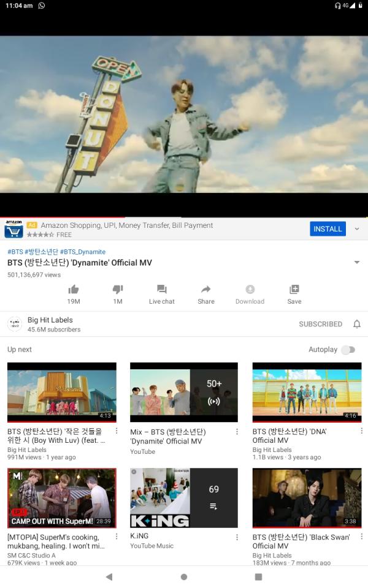368x588 pixels.
Task: Tap the Mix – BTS 'Dynamite' title text
Action: tap(168, 437)
